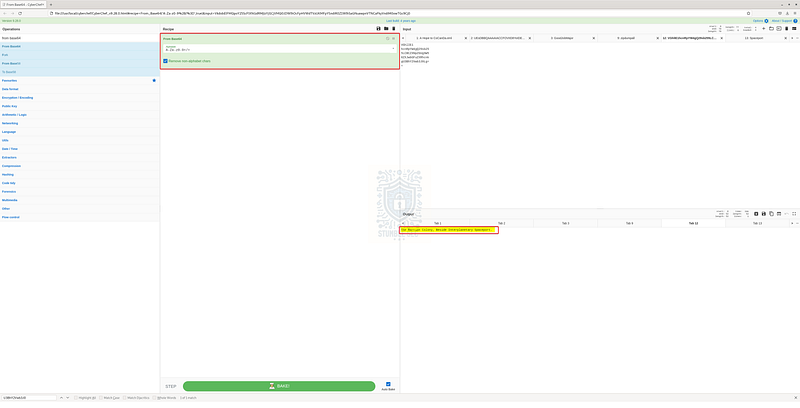Enable Highlight All in find bar

[76, 397]
